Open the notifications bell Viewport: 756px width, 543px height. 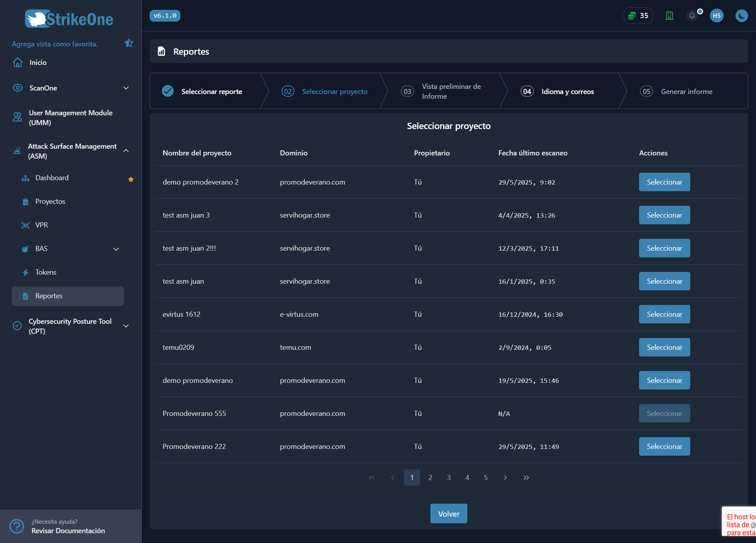point(692,16)
